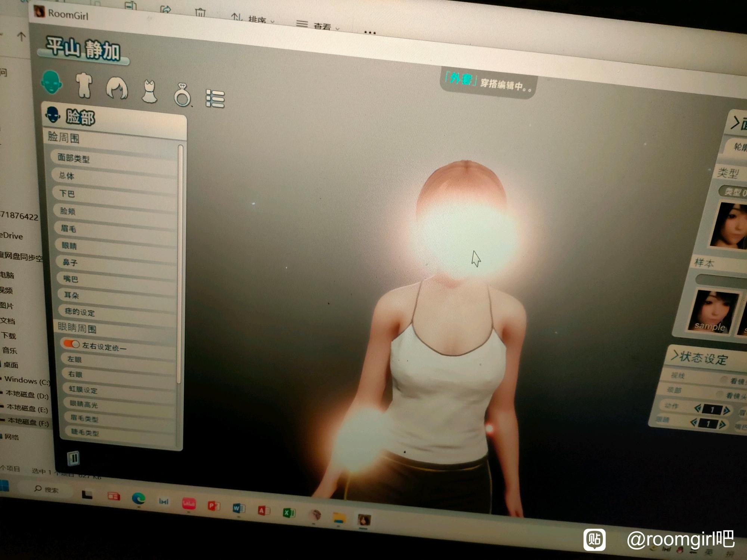Select the 颈部 看镜头 radio button
Image resolution: width=747 pixels, height=560 pixels.
coord(719,394)
